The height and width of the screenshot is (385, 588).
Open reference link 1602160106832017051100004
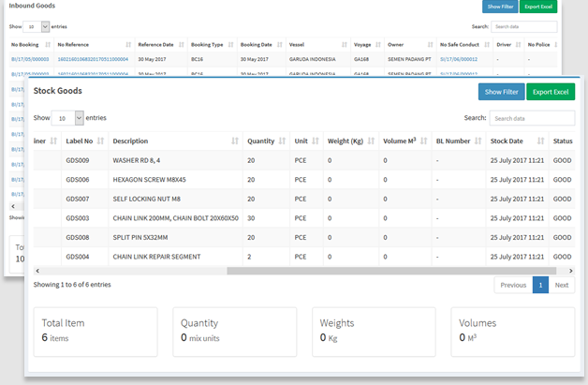93,59
